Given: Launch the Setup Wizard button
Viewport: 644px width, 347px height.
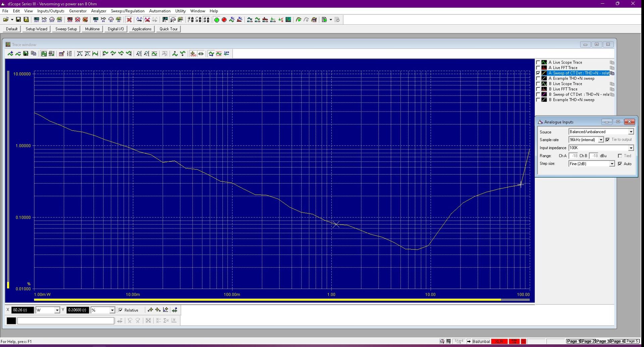Looking at the screenshot, I should tap(37, 29).
